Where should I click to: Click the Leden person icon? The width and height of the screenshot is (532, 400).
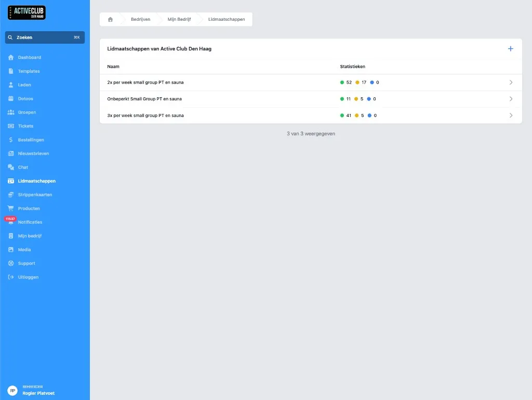pos(11,85)
